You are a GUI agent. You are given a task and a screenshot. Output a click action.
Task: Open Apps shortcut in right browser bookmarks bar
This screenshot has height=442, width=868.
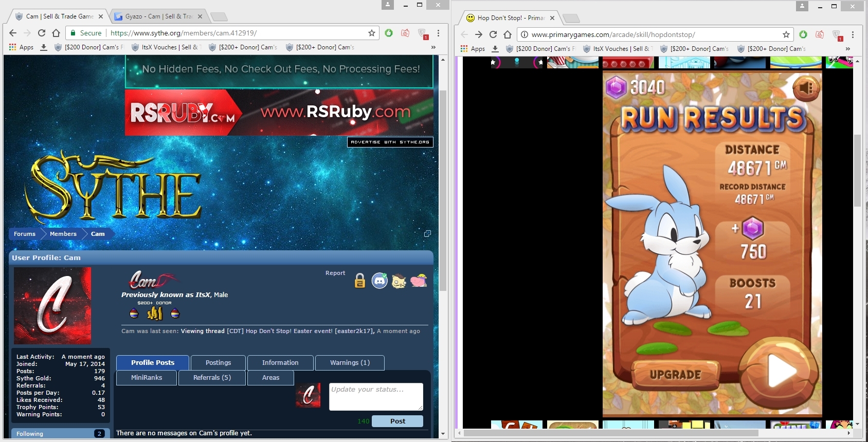[x=473, y=48]
